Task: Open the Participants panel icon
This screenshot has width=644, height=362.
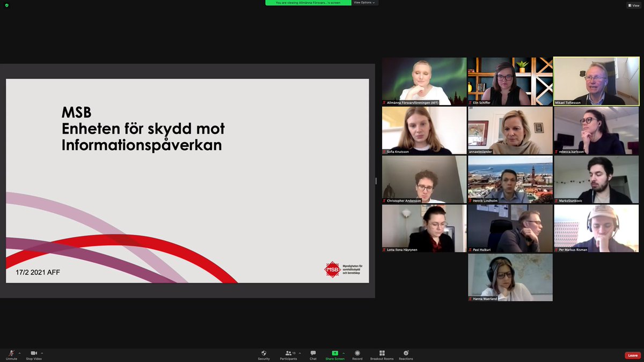Action: pos(288,353)
